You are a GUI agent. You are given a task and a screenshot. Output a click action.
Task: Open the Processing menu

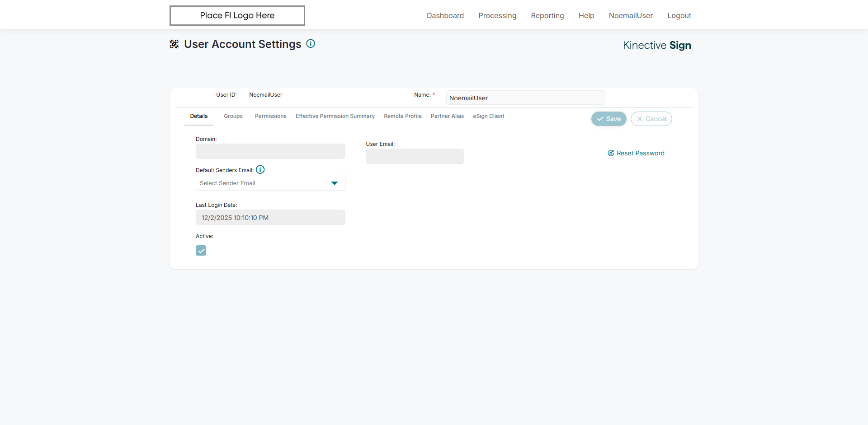coord(497,15)
